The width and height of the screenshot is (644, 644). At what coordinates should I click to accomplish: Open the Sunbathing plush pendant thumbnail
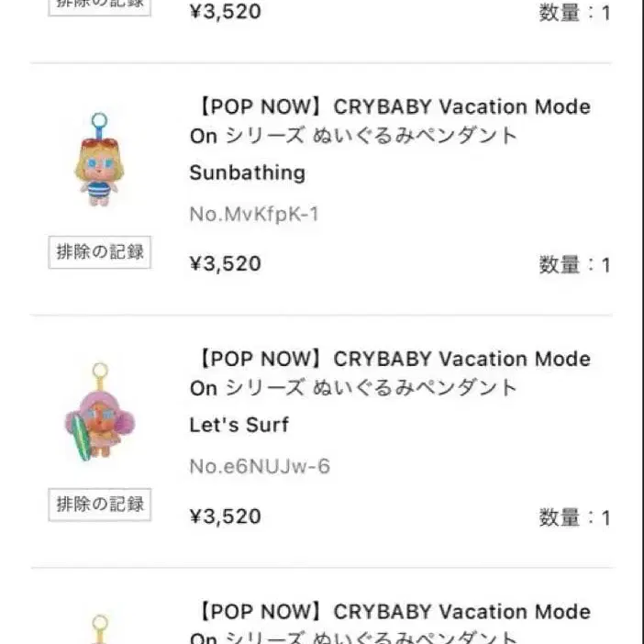pos(98,161)
